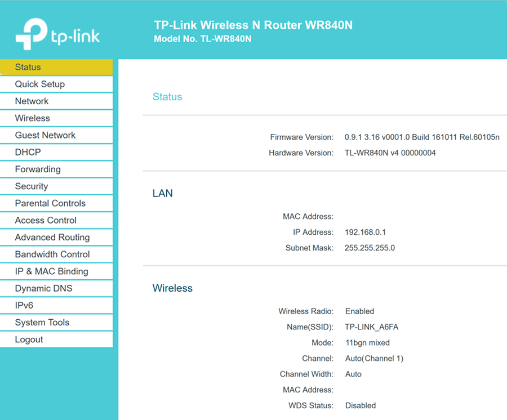
Task: Click the Model No. TL-WR840N text
Action: (x=202, y=39)
